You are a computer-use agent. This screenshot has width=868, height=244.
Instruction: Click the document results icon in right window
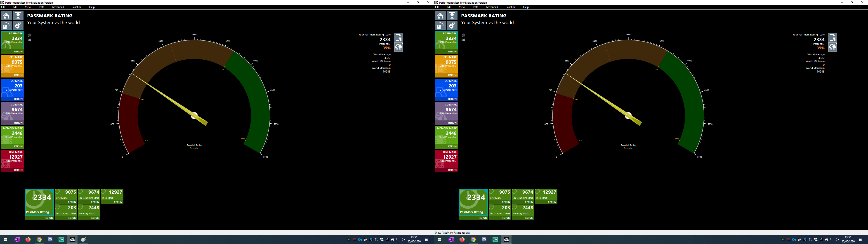coord(833,38)
